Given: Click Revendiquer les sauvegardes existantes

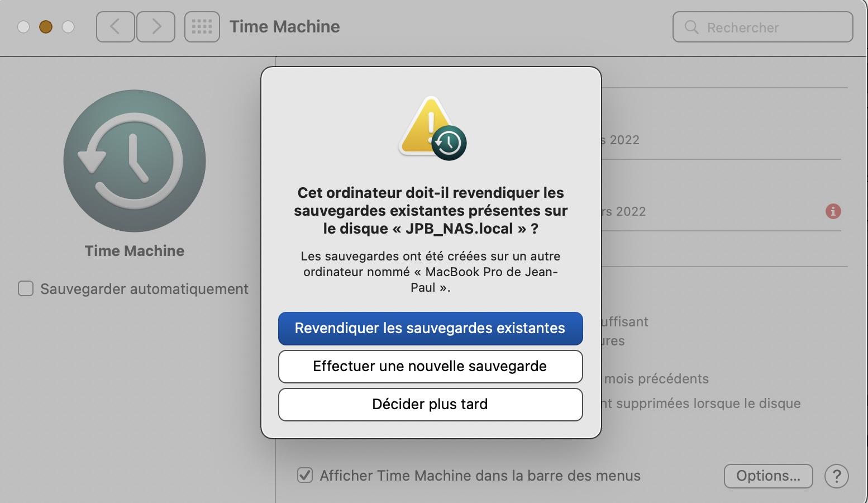Looking at the screenshot, I should 430,328.
